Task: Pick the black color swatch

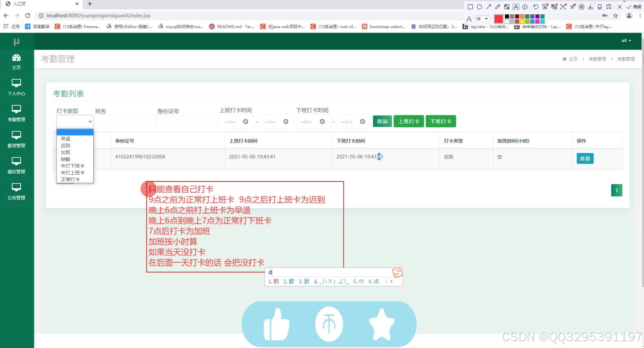Action: point(507,16)
